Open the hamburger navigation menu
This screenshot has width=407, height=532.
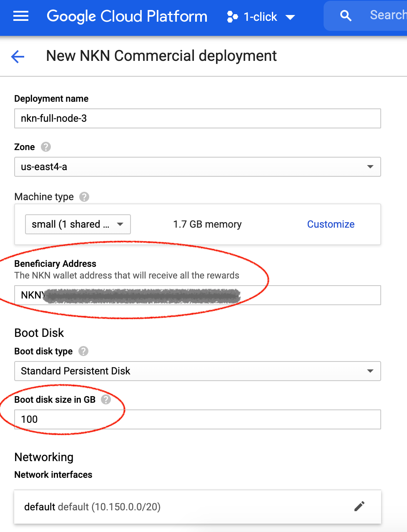21,16
